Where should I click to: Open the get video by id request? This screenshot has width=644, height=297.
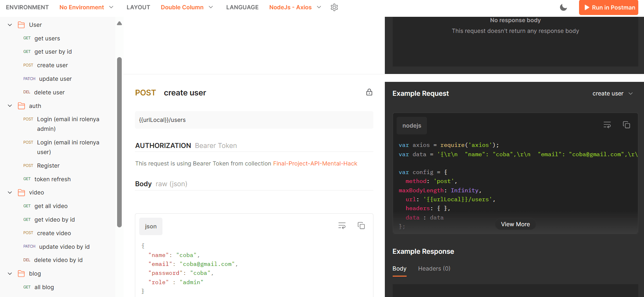55,219
